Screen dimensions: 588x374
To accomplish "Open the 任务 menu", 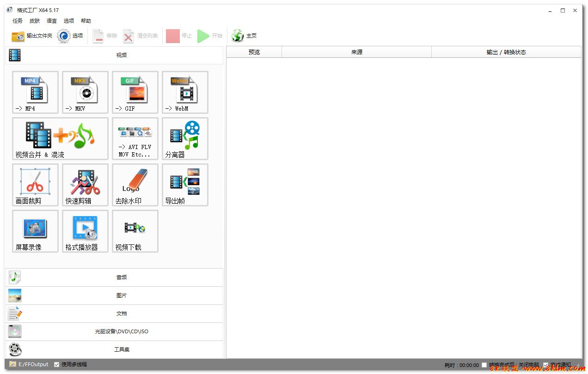I will [x=18, y=21].
